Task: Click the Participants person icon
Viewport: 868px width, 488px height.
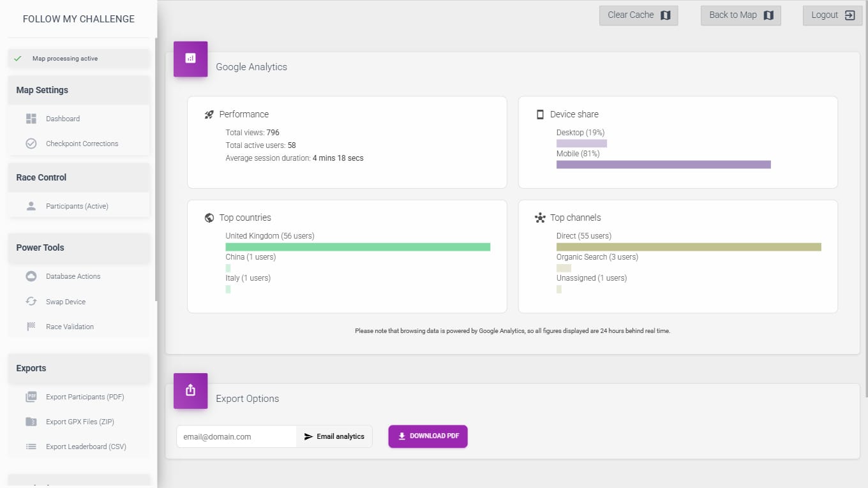Action: pyautogui.click(x=31, y=206)
